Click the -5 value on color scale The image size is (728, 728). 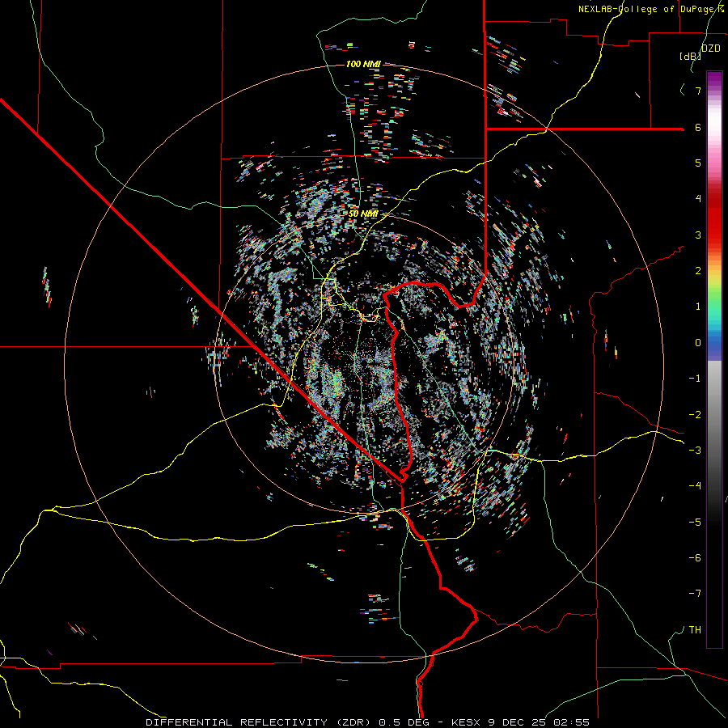[695, 523]
